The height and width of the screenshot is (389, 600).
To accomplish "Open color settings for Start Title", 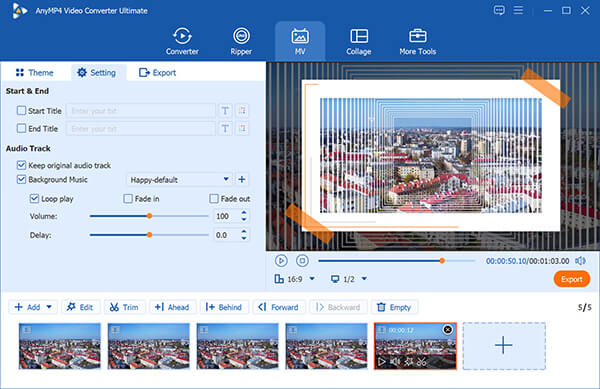I will coord(242,111).
